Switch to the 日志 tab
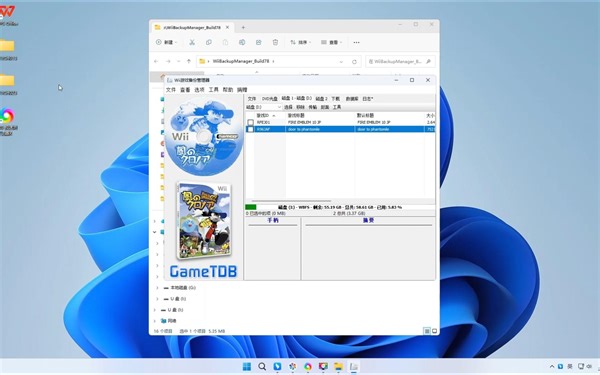Screen dimensions: 600x375 pyautogui.click(x=367, y=99)
